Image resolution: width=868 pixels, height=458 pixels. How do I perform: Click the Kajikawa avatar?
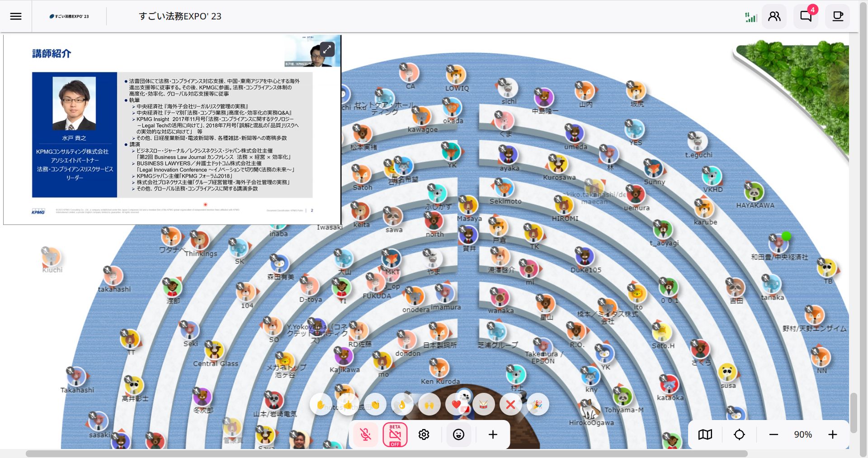tap(344, 357)
